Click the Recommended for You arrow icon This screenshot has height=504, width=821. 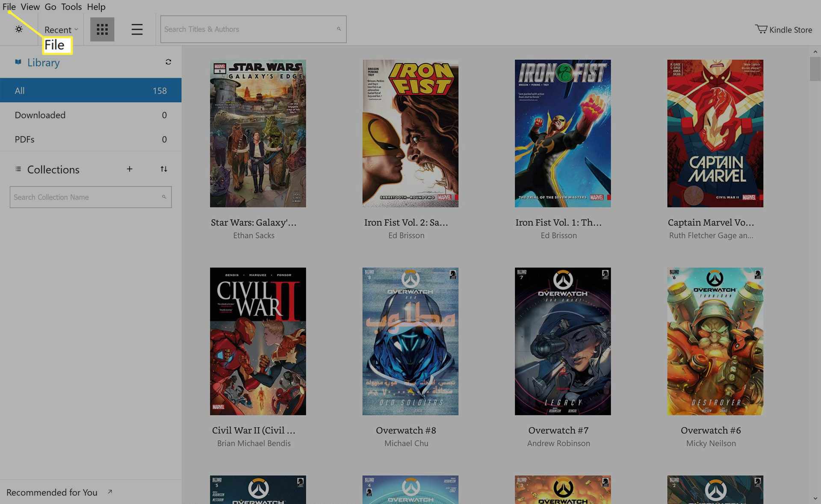[x=110, y=492]
